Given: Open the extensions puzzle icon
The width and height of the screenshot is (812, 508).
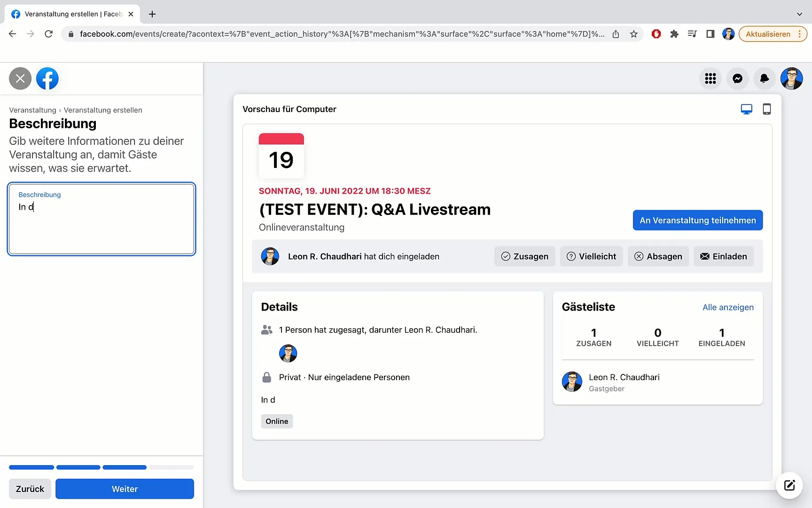Looking at the screenshot, I should 674,34.
